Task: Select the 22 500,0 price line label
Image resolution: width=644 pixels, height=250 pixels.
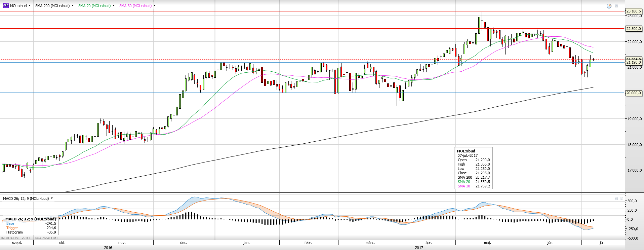Action: point(634,29)
